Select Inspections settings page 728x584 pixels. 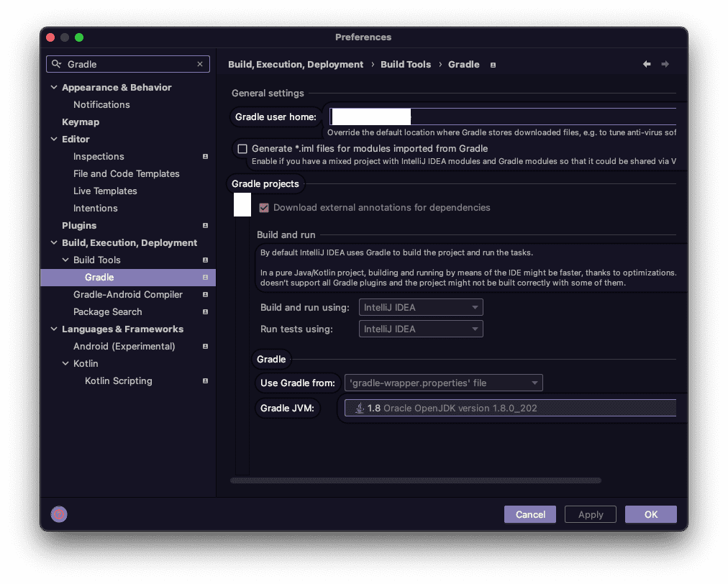(x=99, y=157)
